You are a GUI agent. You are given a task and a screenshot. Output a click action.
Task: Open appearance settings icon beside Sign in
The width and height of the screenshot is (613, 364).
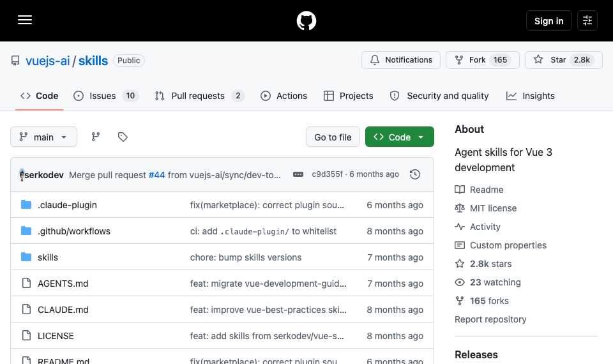tap(587, 20)
